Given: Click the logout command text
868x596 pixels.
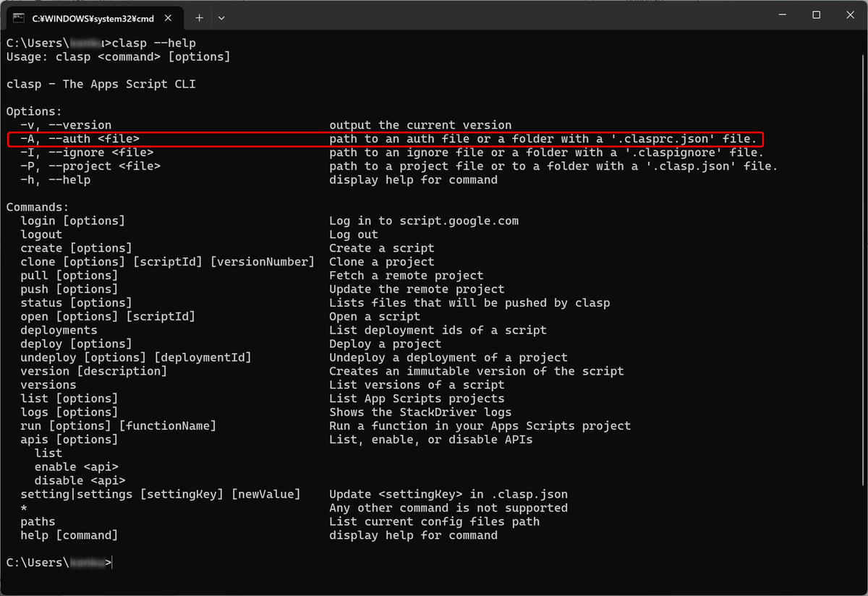Looking at the screenshot, I should tap(41, 234).
